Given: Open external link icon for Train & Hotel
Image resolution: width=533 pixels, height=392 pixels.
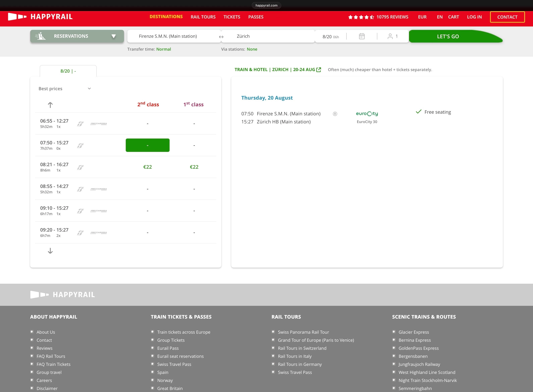Looking at the screenshot, I should (319, 70).
